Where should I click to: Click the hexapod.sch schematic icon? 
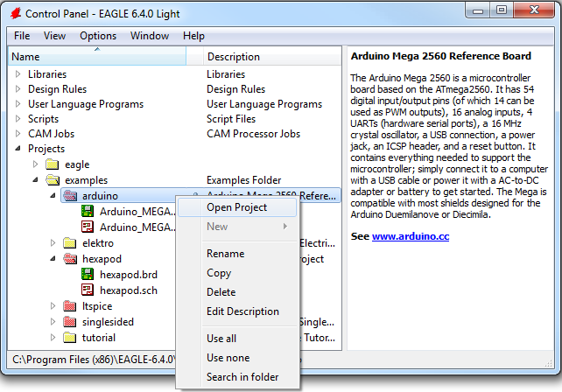click(x=88, y=290)
